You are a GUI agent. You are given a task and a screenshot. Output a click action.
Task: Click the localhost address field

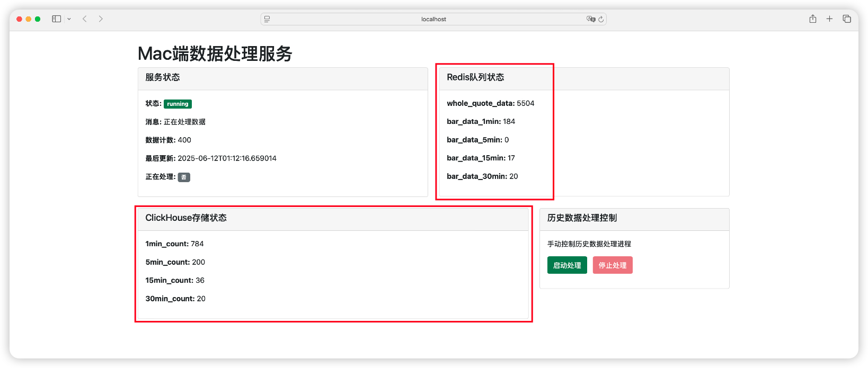click(x=433, y=19)
